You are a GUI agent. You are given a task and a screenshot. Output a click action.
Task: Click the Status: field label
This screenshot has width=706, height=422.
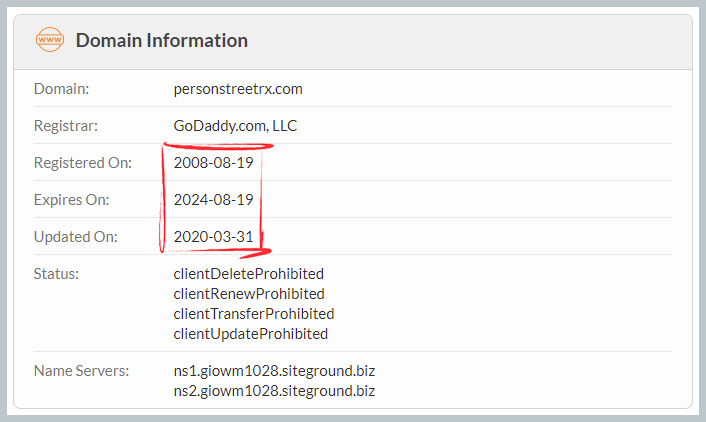(x=56, y=274)
